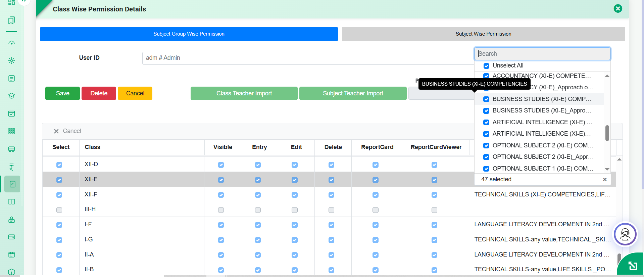Viewport: 644px width, 277px height.
Task: Uncheck ARTIFICIAL INTELLIGENCE (XI-E) … first option
Action: pyautogui.click(x=486, y=123)
